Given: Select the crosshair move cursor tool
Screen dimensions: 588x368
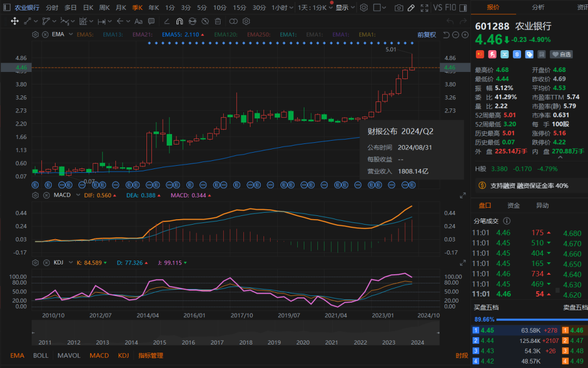Looking at the screenshot, I should point(15,21).
